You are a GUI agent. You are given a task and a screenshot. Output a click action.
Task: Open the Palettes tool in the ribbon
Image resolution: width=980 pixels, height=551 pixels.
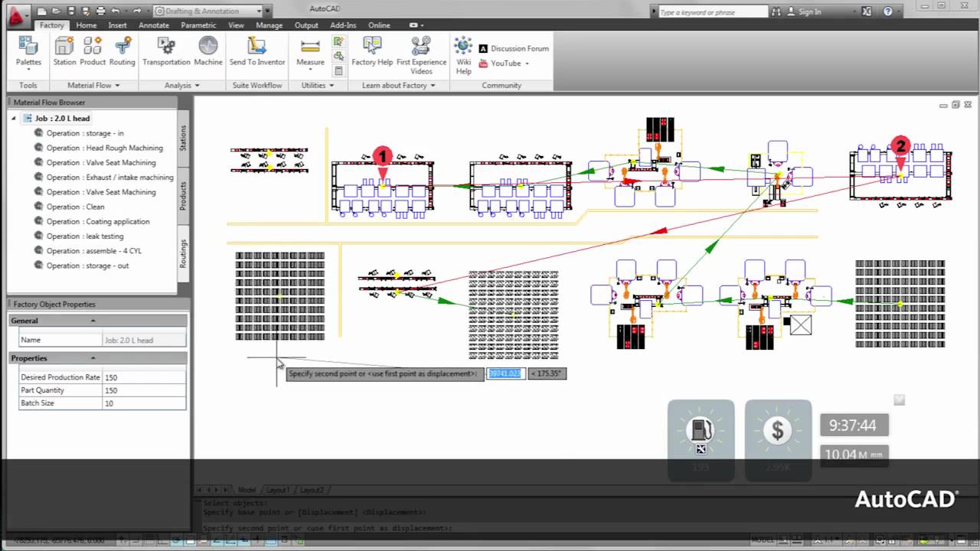pyautogui.click(x=28, y=53)
